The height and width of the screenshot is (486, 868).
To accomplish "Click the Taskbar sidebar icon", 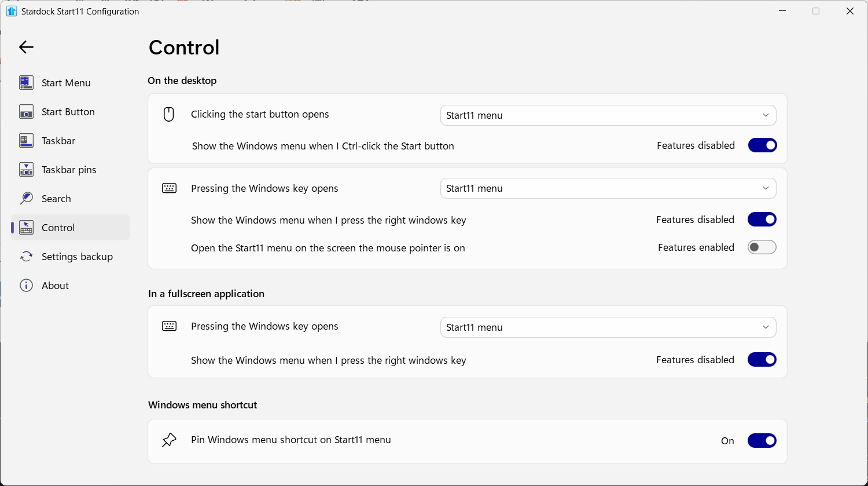I will coord(26,141).
